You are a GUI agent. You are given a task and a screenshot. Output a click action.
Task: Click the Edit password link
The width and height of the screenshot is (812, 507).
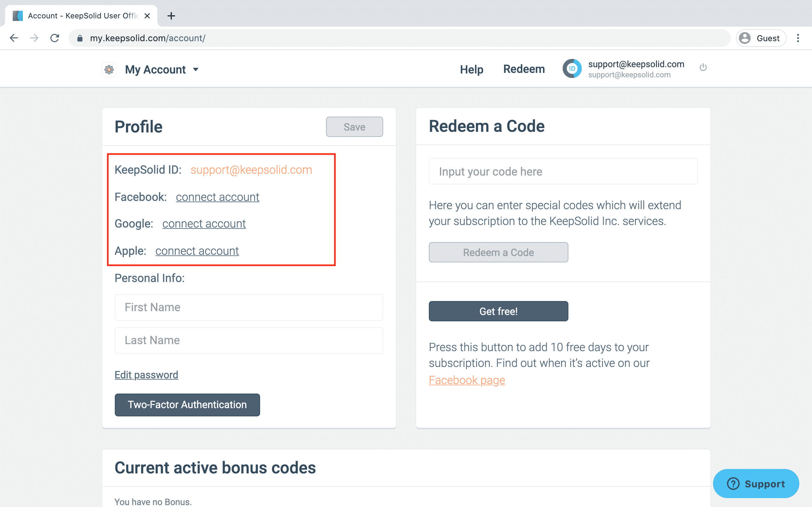[146, 375]
